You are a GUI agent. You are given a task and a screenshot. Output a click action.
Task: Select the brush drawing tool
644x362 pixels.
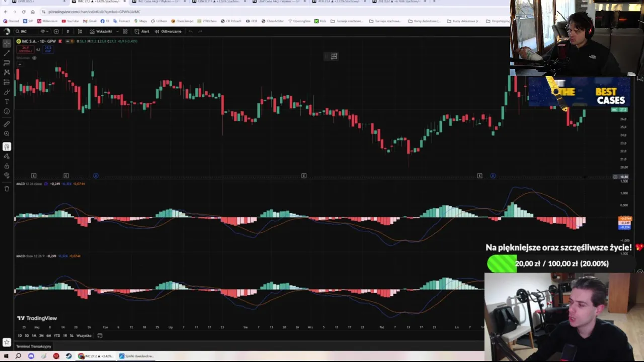point(7,92)
